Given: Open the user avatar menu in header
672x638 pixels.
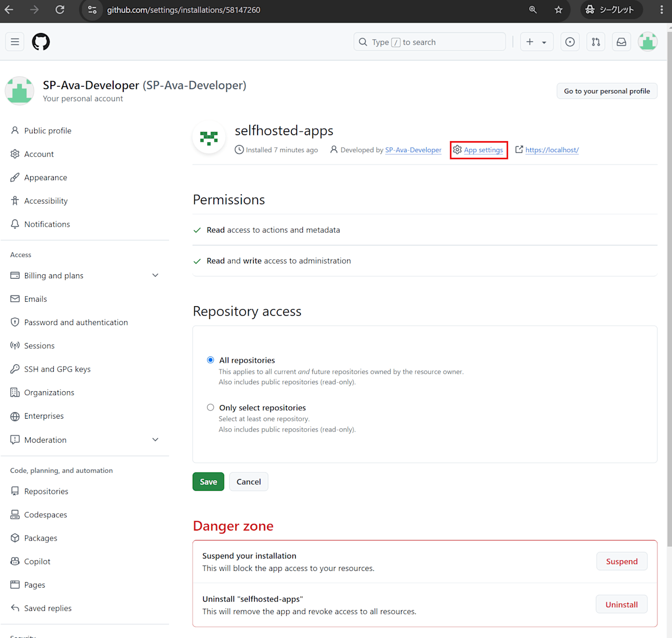Looking at the screenshot, I should click(x=647, y=42).
